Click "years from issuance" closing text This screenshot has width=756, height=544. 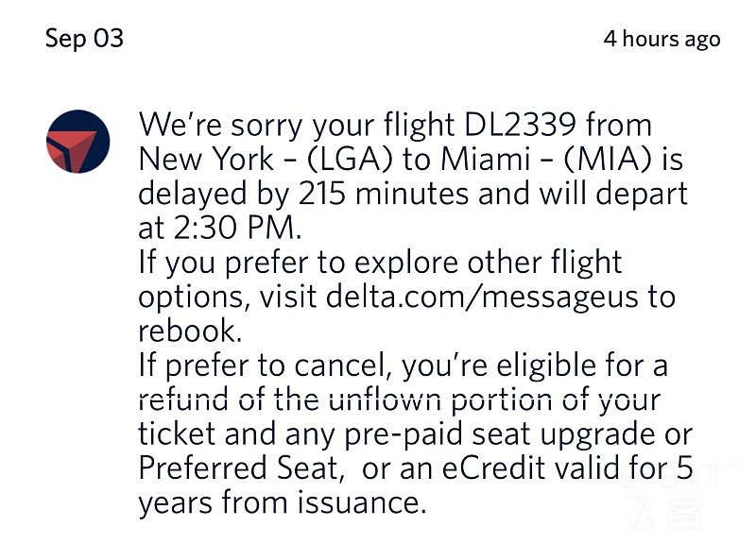(281, 503)
